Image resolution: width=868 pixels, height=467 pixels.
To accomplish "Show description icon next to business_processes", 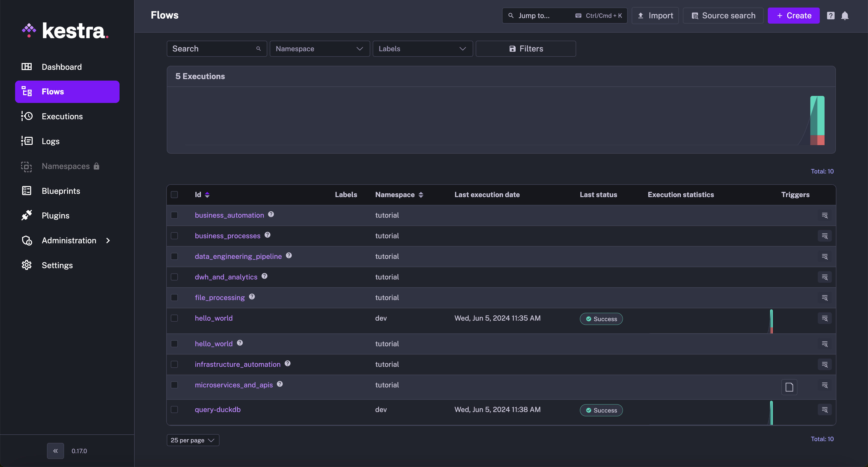I will 267,235.
